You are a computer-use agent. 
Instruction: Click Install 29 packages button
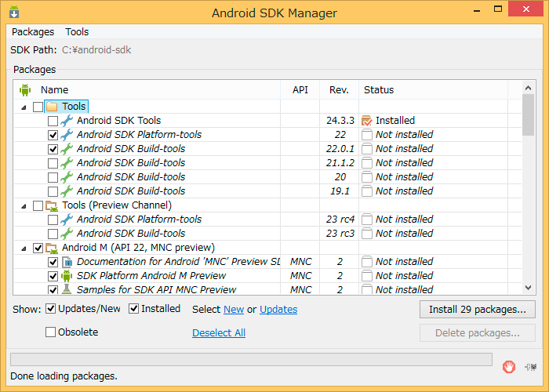coord(477,310)
